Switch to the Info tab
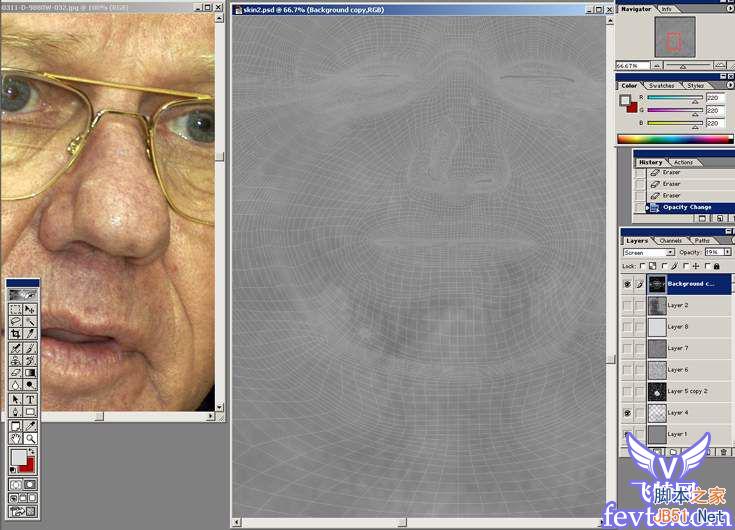735x530 pixels. [x=666, y=9]
